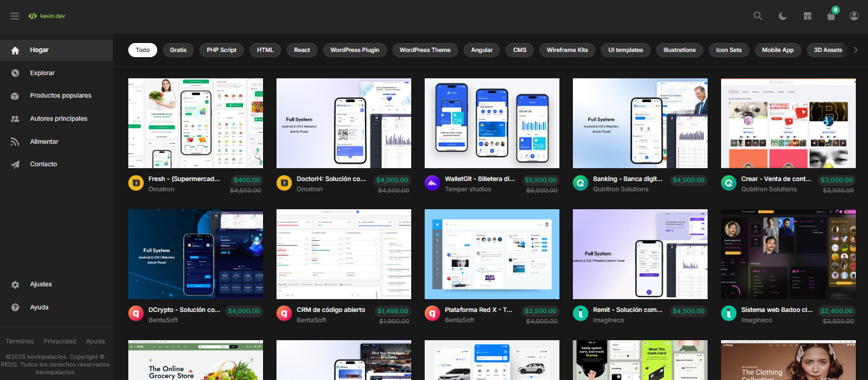Open the shopping cart

pyautogui.click(x=831, y=16)
